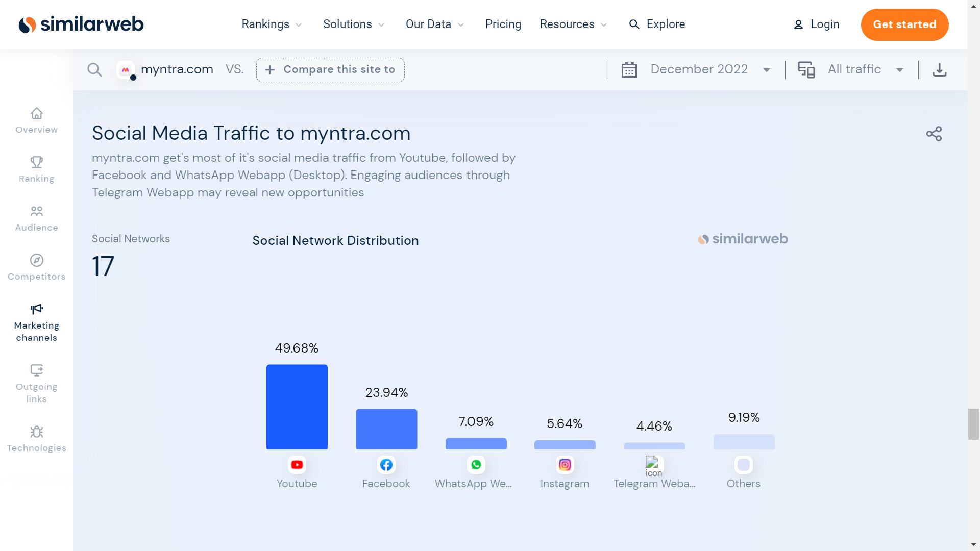Open the All traffic filter dropdown
Viewport: 980px width, 551px height.
866,69
